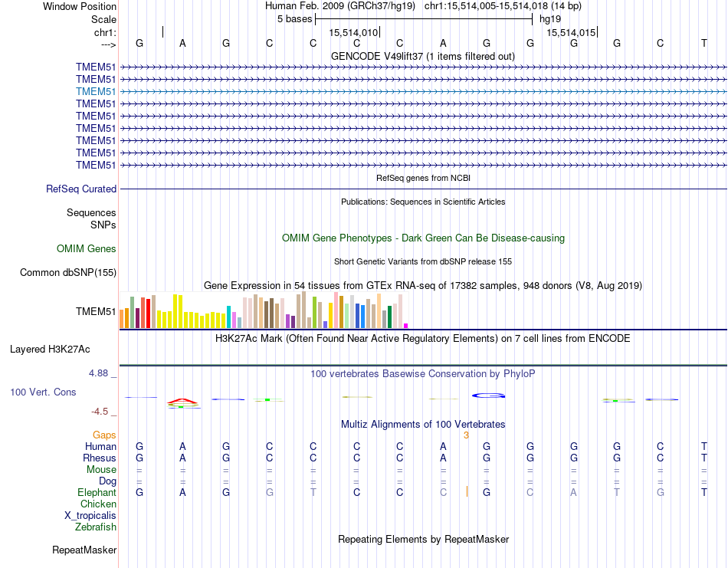
Task: Click the ---> arrow to reverse the sequence
Action: 108,44
